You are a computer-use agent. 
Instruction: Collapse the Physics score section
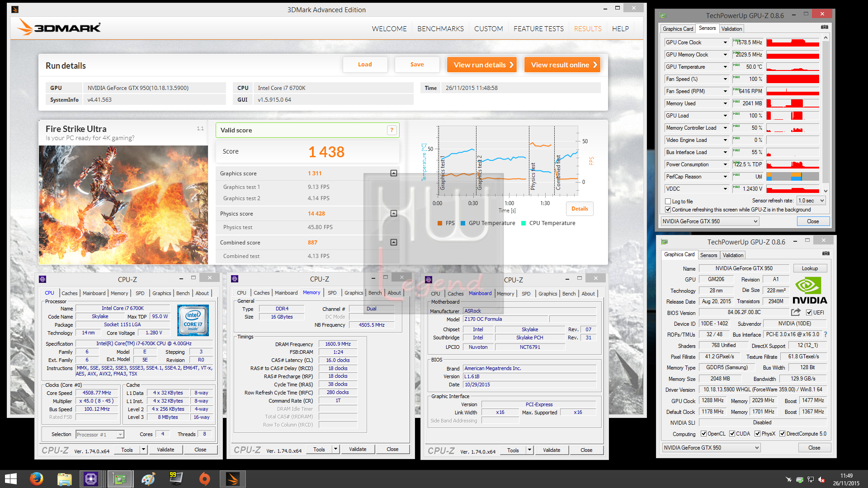pyautogui.click(x=394, y=213)
